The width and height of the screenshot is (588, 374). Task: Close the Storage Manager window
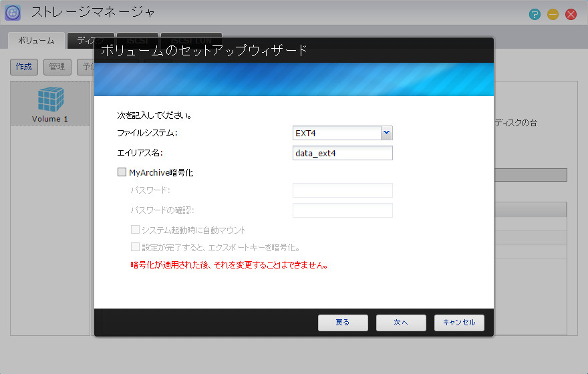click(571, 15)
